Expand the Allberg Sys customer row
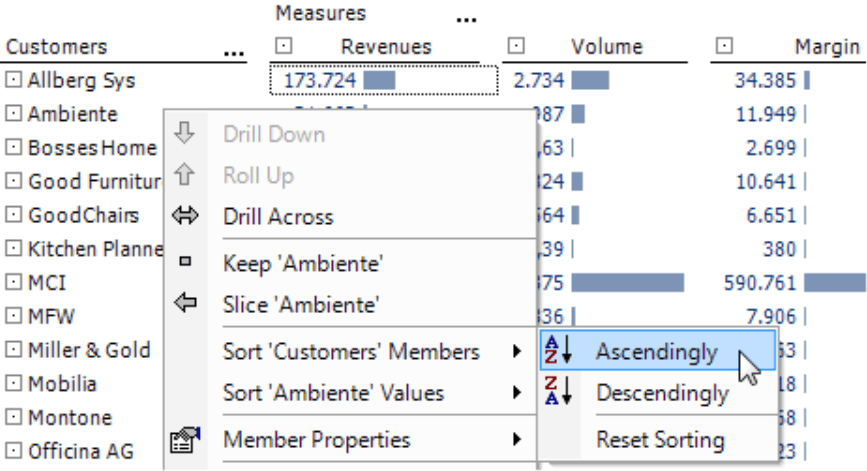The height and width of the screenshot is (471, 867). pyautogui.click(x=13, y=80)
